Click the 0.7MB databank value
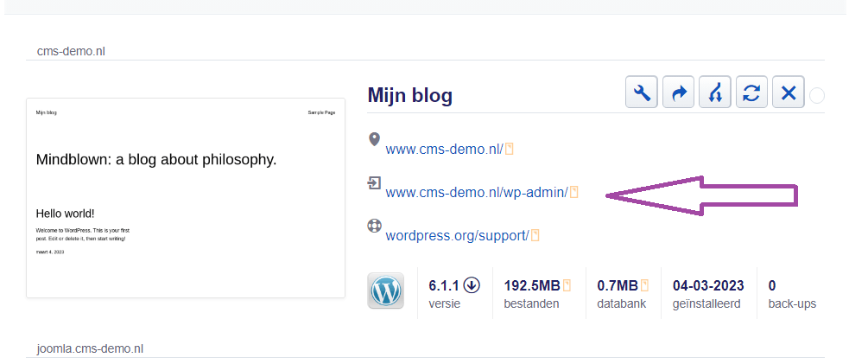Screen dimensions: 868x364 point(618,286)
